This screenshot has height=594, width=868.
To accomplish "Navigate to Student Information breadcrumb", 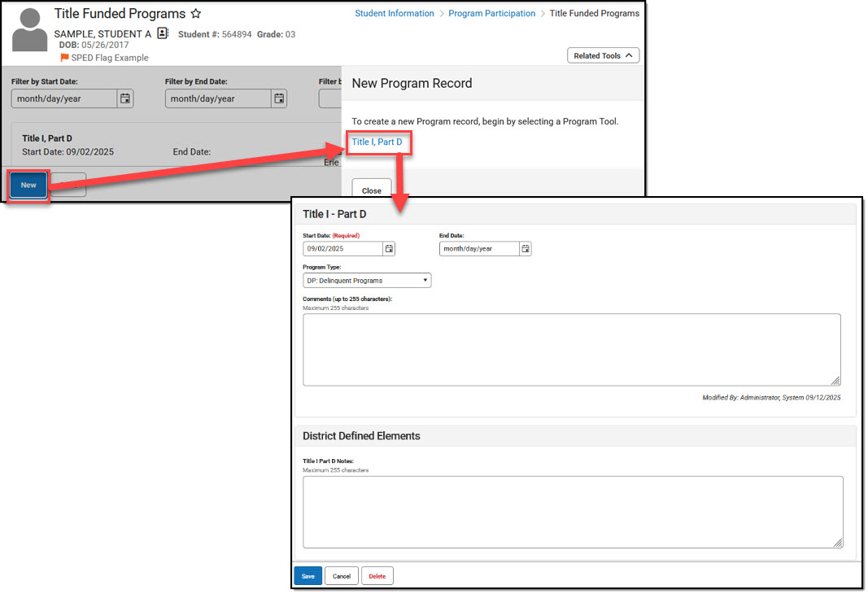I will (395, 13).
